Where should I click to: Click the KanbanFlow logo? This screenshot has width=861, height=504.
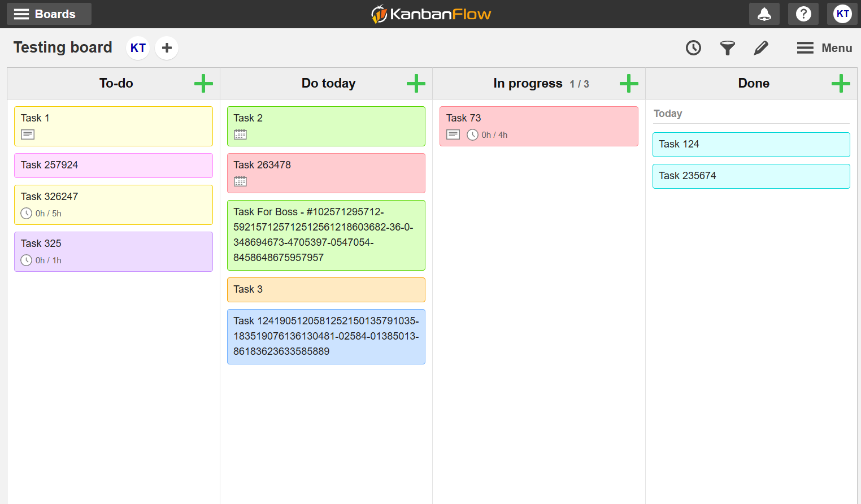click(x=430, y=14)
